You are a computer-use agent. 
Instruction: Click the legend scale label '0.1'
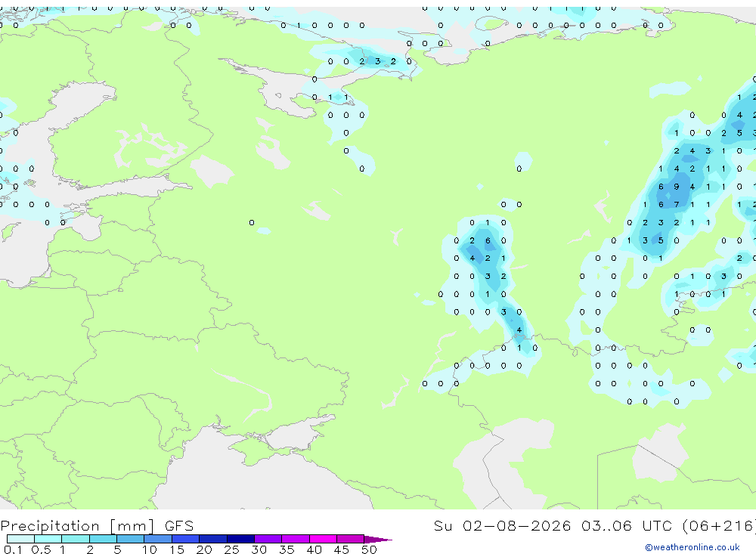tap(13, 549)
